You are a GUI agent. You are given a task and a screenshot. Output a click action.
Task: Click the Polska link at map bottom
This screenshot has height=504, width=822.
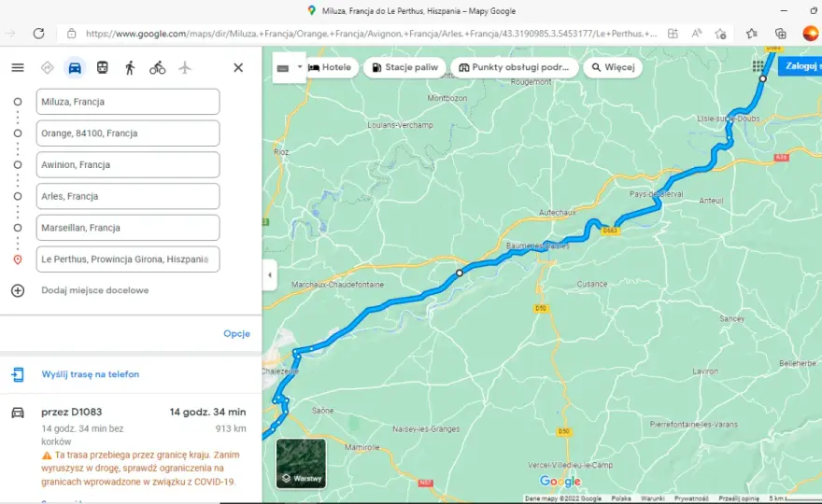[x=620, y=498]
